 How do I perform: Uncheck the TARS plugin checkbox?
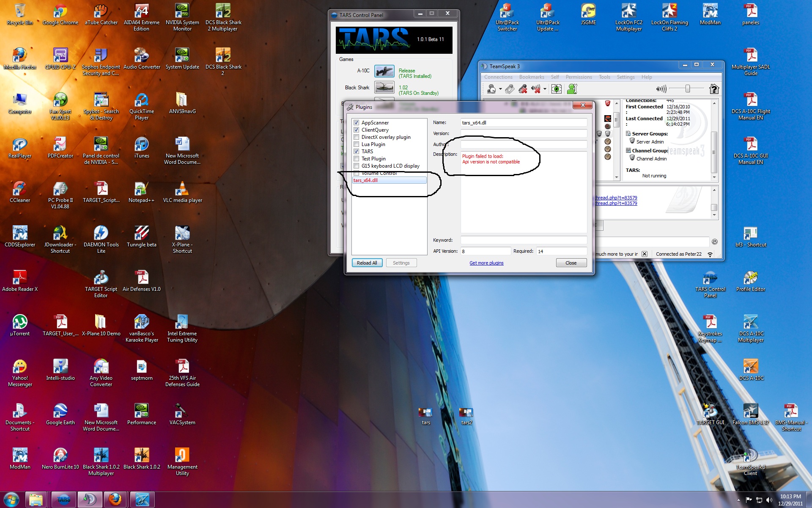click(x=357, y=152)
